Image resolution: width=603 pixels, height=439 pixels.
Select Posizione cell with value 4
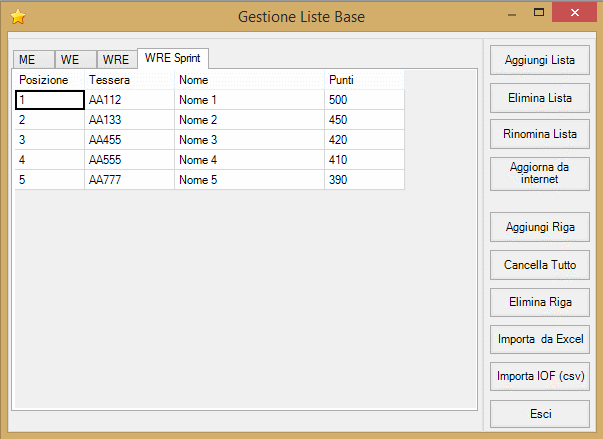point(50,160)
